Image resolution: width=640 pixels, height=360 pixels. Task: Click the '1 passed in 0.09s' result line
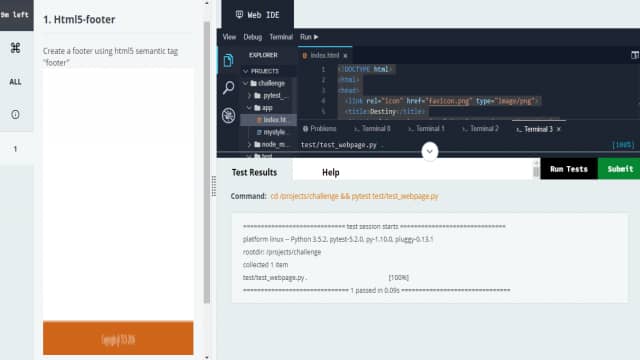[375, 290]
